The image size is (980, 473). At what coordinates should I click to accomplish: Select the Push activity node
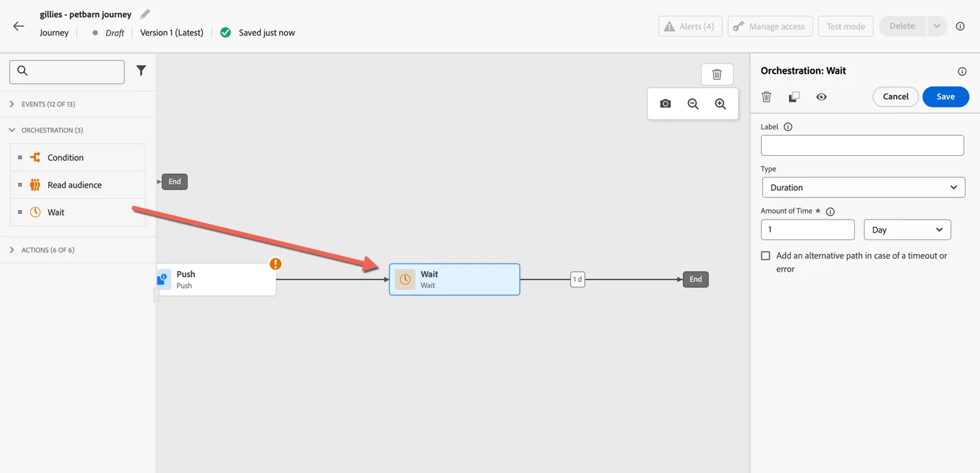pos(216,279)
